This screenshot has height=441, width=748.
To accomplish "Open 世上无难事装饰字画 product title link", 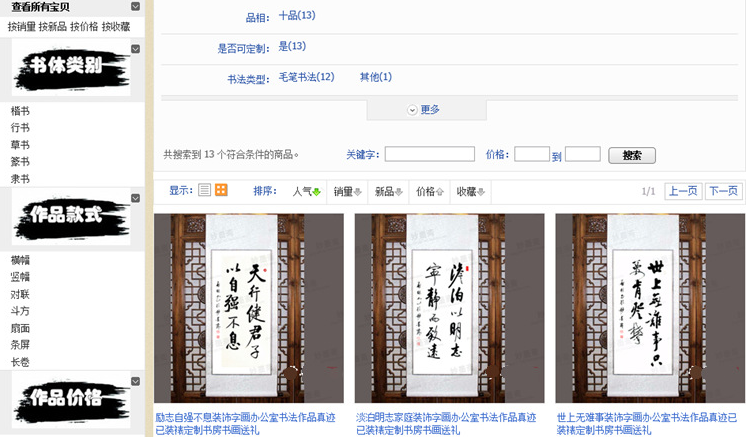I will (647, 424).
